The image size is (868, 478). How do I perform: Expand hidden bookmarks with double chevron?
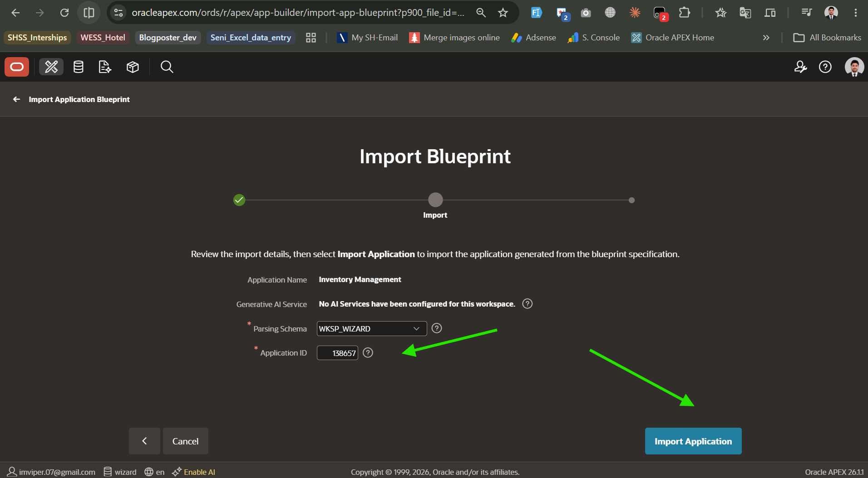766,38
